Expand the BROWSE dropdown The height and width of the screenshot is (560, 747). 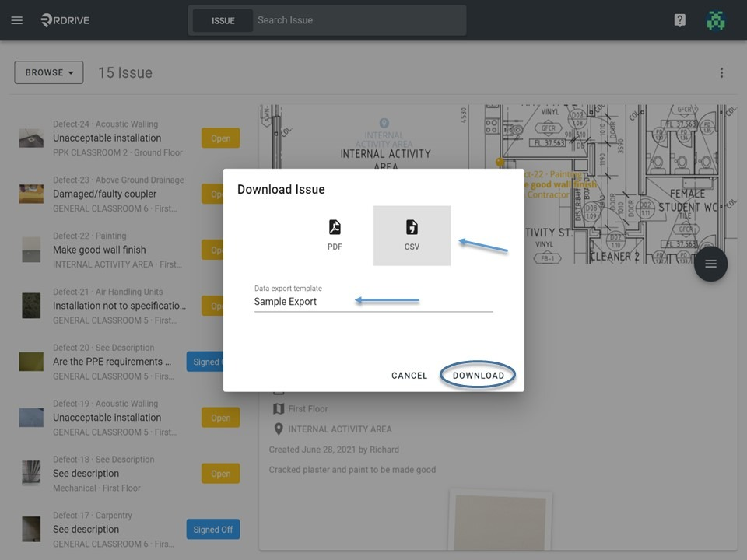48,72
